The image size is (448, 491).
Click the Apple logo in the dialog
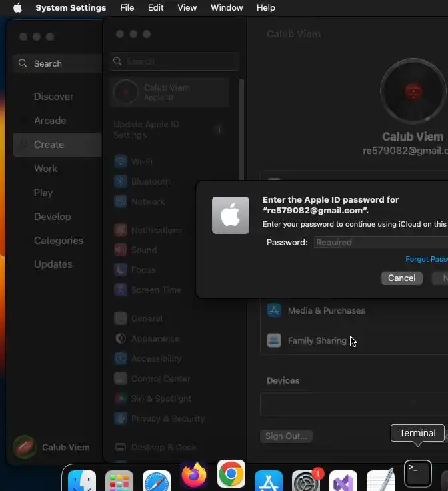pos(231,215)
